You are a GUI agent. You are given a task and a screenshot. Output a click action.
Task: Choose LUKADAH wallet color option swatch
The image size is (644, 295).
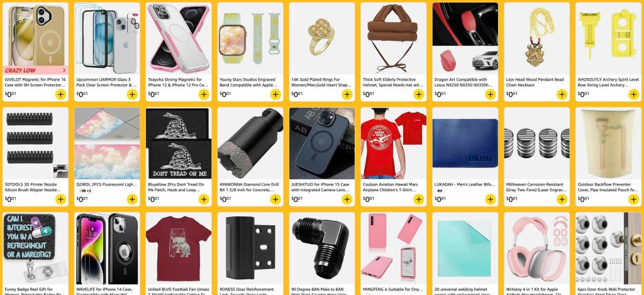pos(440,191)
